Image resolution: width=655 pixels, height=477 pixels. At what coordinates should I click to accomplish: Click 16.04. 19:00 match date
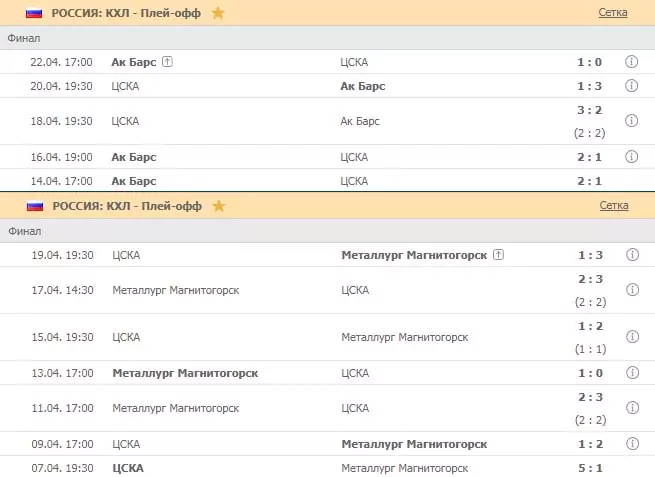tap(61, 157)
